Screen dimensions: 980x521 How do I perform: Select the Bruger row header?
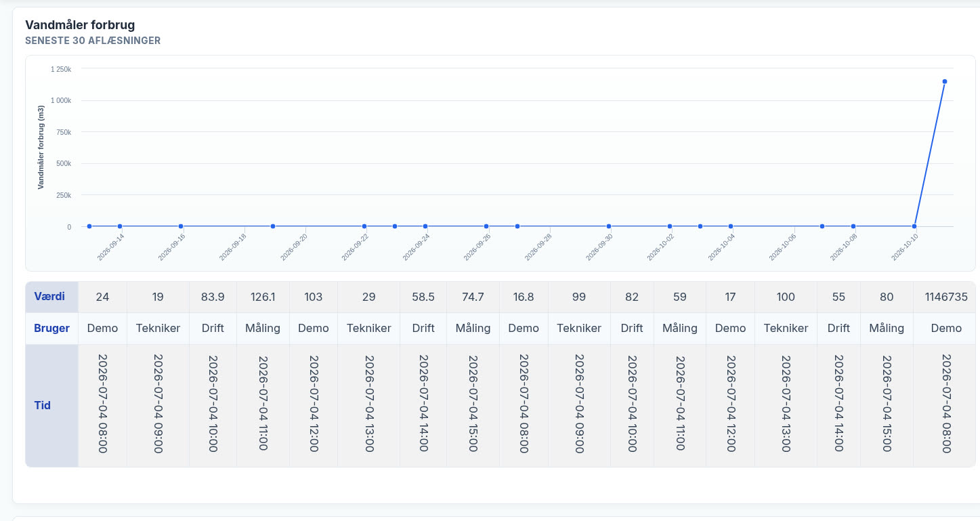click(52, 328)
